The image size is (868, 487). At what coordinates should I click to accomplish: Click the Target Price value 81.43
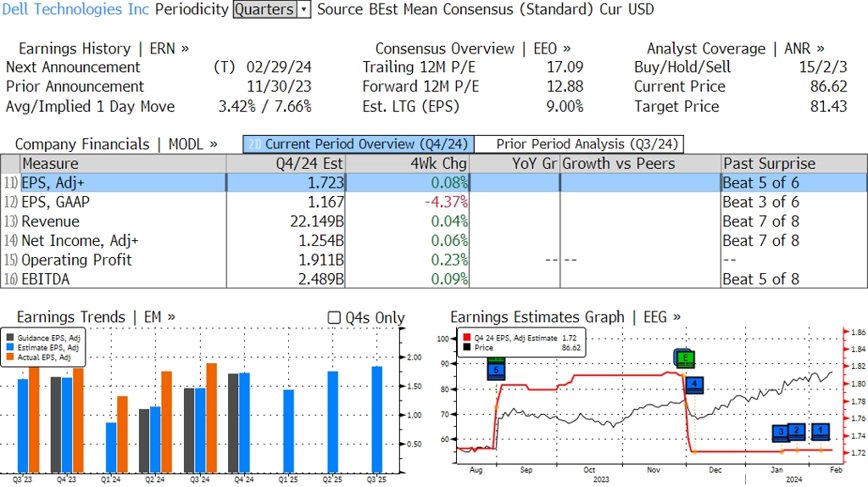pyautogui.click(x=828, y=106)
